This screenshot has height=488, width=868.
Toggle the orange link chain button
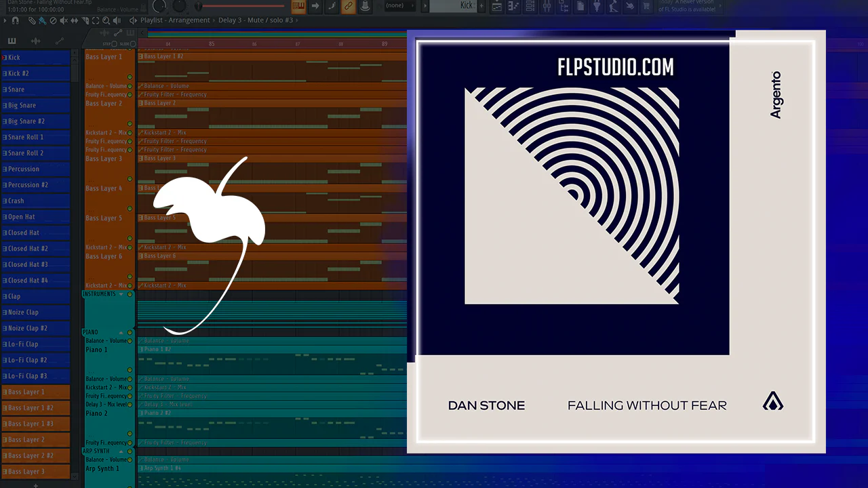point(348,6)
